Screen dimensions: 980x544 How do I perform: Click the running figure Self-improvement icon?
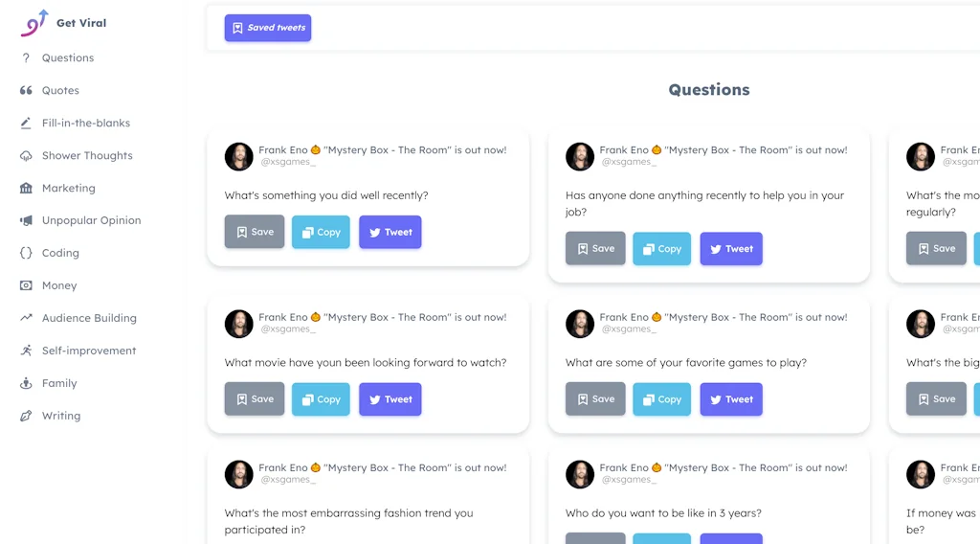26,351
